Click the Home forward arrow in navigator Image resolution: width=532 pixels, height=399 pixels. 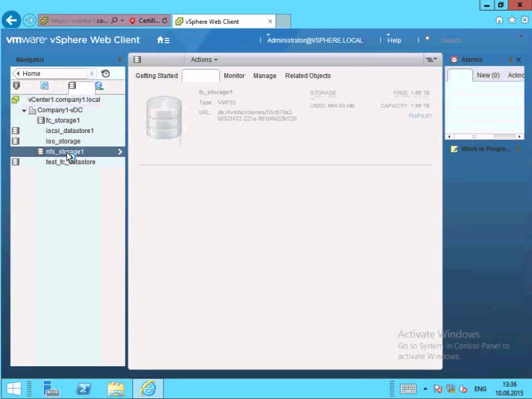[92, 74]
